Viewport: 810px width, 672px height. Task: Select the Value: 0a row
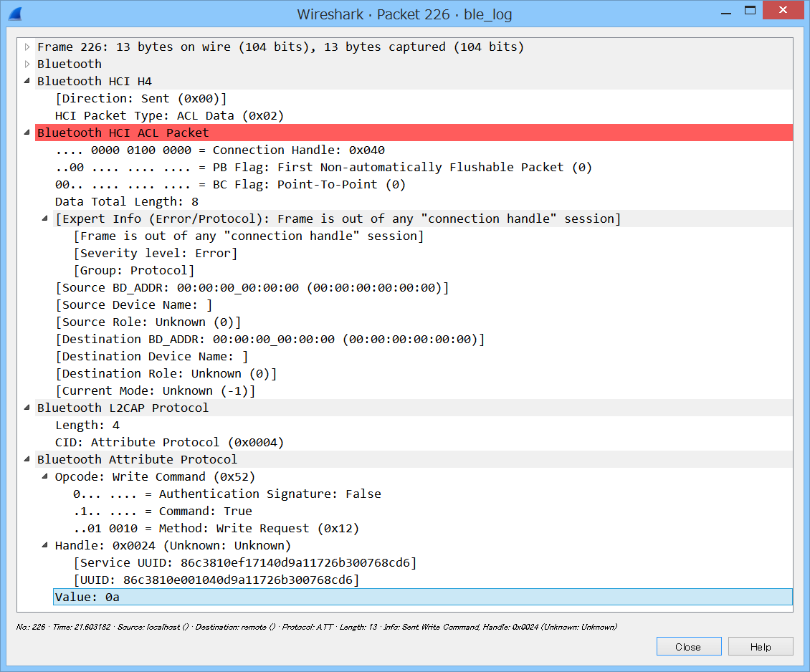[x=423, y=597]
